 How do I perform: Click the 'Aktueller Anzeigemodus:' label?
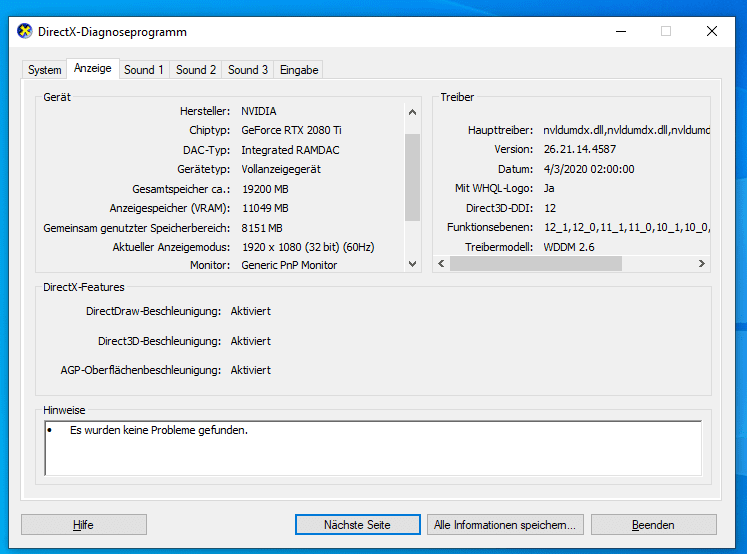click(x=171, y=247)
